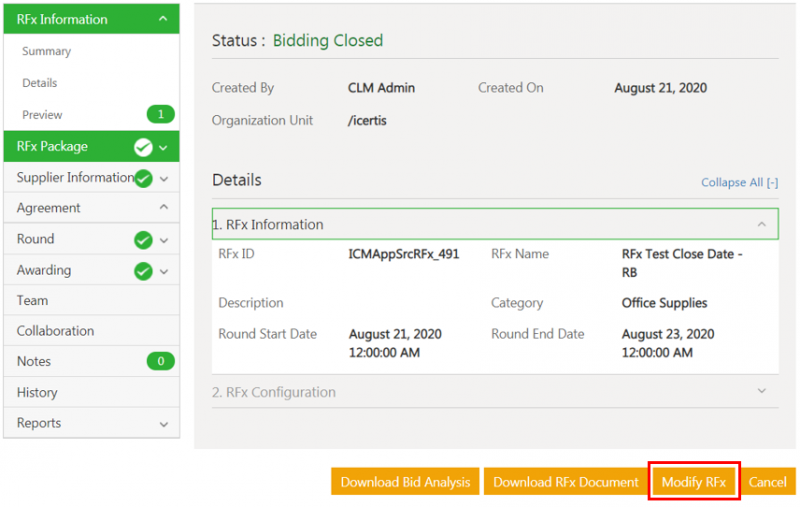This screenshot has height=507, width=800.
Task: View the History section
Action: point(37,393)
